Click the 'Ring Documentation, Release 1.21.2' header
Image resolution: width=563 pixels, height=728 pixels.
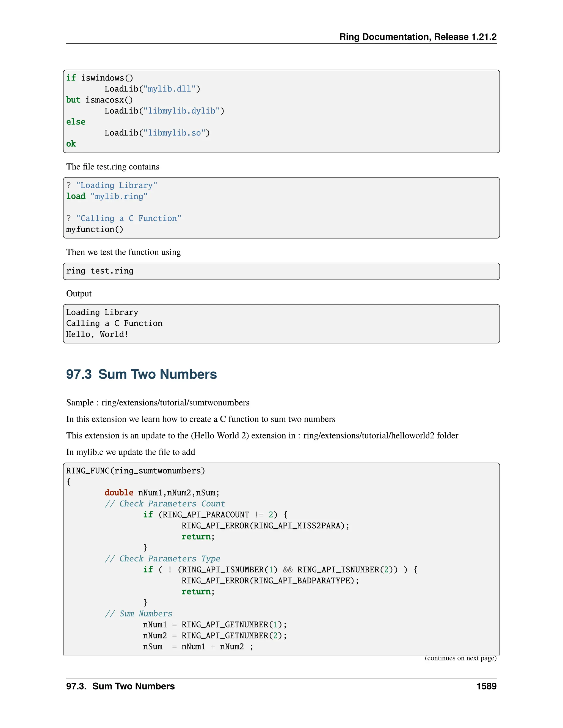(418, 37)
